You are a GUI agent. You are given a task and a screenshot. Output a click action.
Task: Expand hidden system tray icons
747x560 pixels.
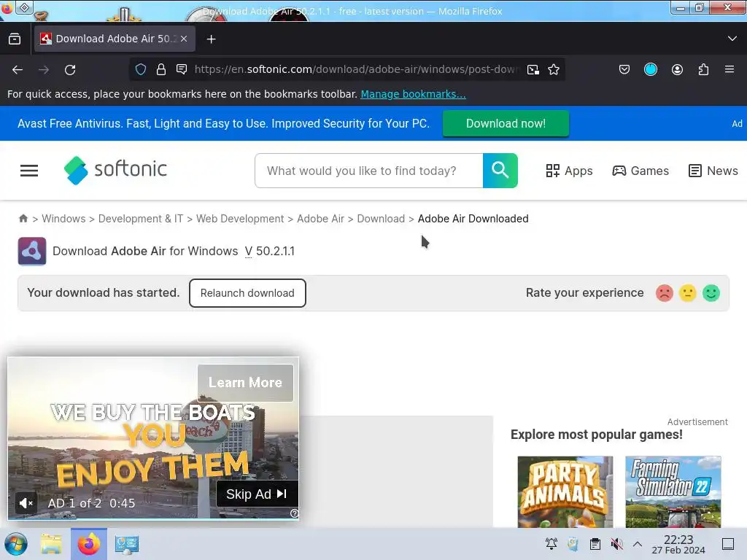pos(638,544)
